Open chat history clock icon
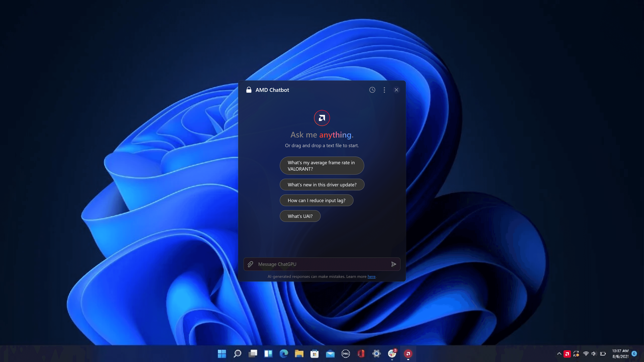The image size is (644, 362). click(x=372, y=90)
